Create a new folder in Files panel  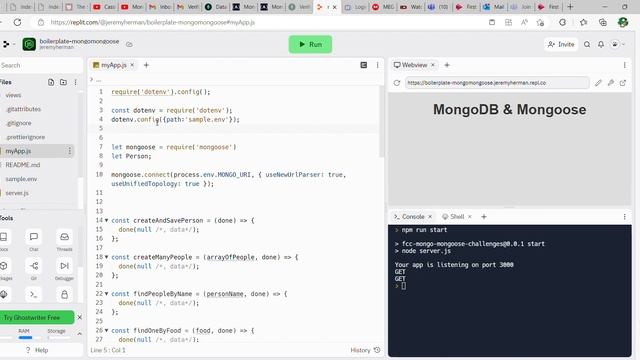63,82
